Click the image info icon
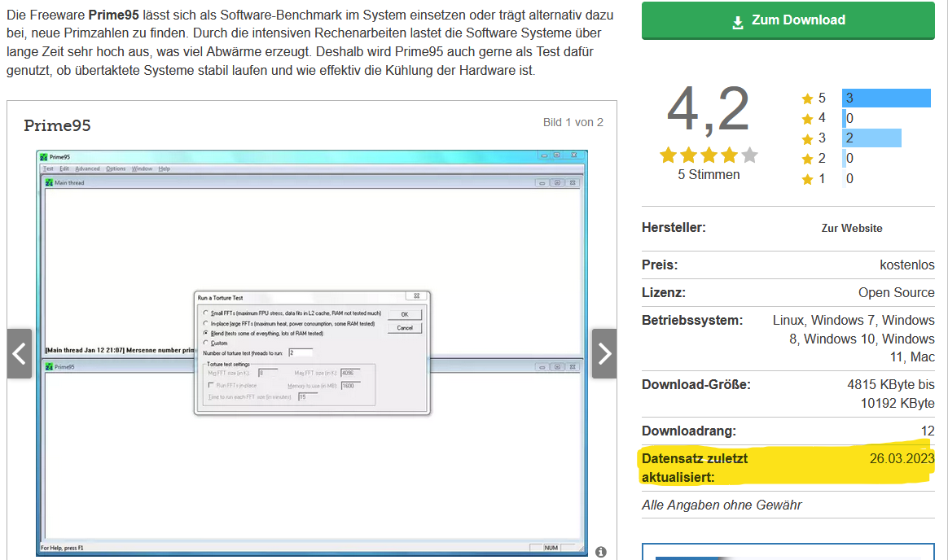This screenshot has width=948, height=560. (600, 552)
